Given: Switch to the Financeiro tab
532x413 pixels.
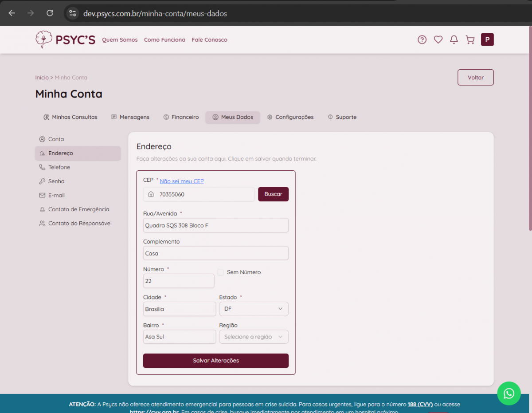Looking at the screenshot, I should 181,117.
